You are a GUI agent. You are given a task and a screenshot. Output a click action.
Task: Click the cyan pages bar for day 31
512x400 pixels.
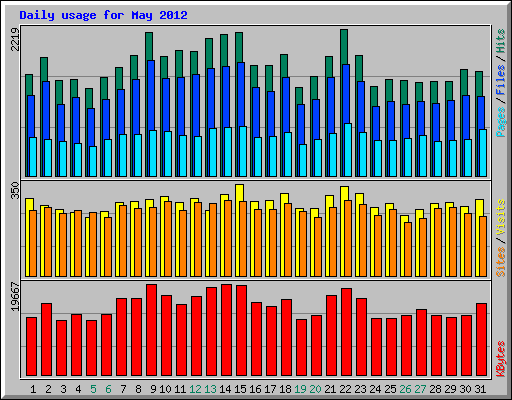point(483,153)
